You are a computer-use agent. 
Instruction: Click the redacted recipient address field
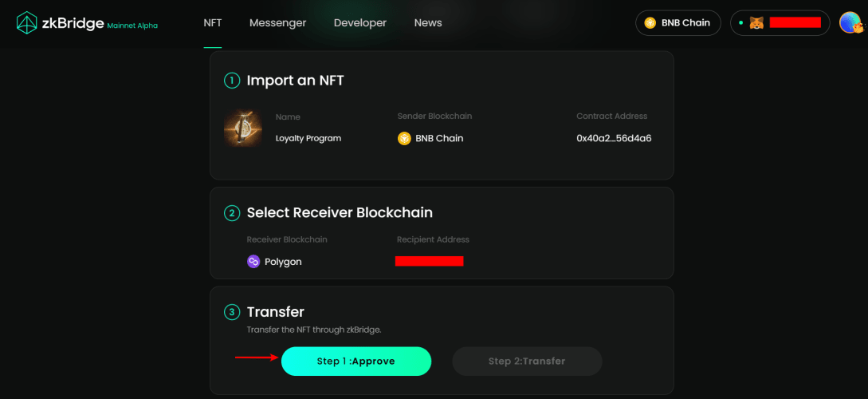(429, 261)
